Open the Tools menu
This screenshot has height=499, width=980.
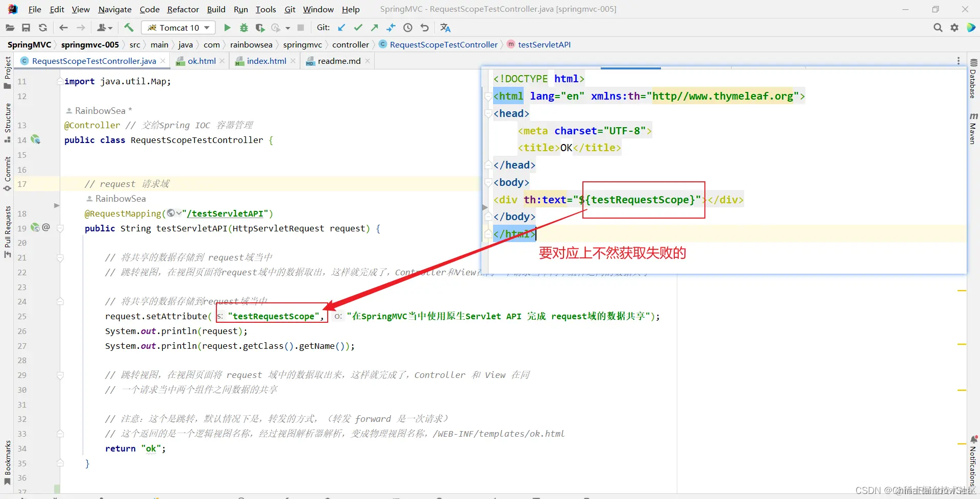pos(265,9)
